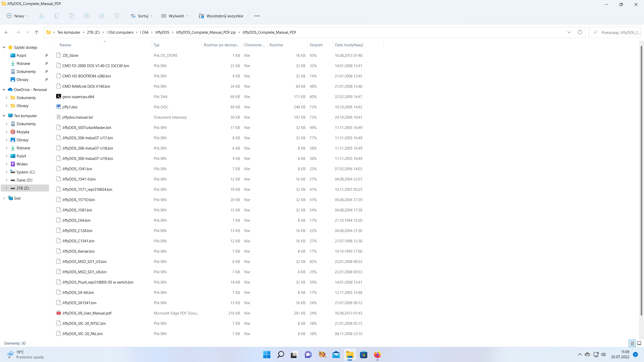
Task: Open Windows Start menu
Action: point(267,355)
